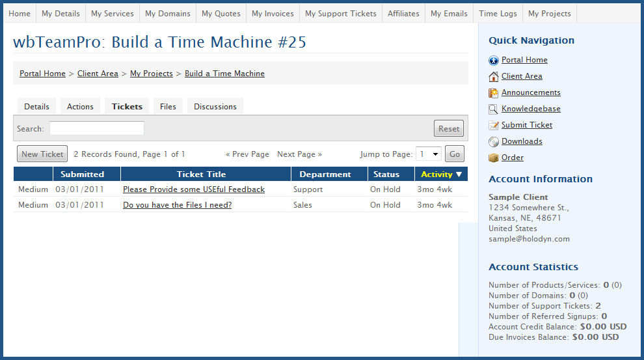Click the ticket Search input field
The height and width of the screenshot is (360, 644).
pyautogui.click(x=97, y=129)
